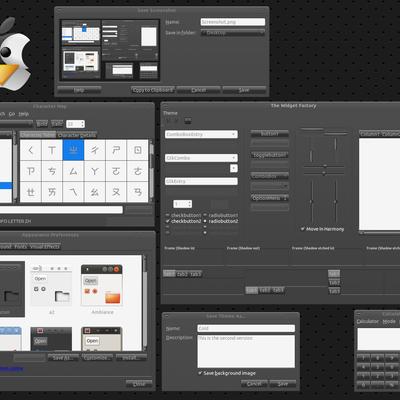
Task: Open the Mode menu in Calculator window
Action: (x=389, y=321)
